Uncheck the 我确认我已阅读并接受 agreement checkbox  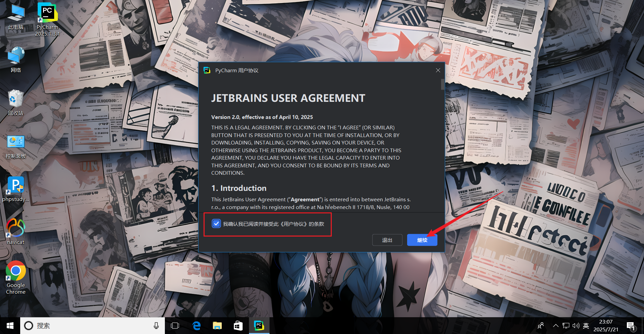tap(216, 224)
